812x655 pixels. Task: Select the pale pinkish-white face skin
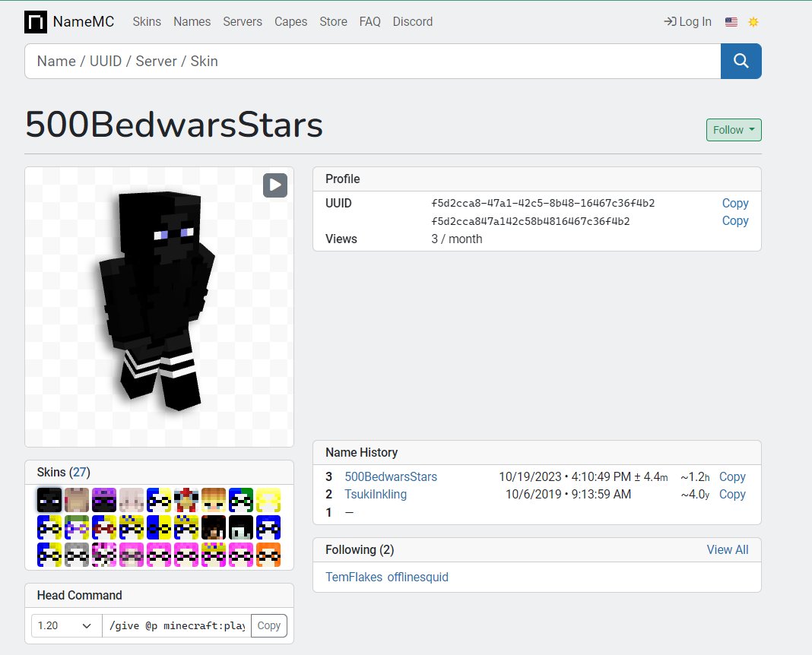coord(132,500)
